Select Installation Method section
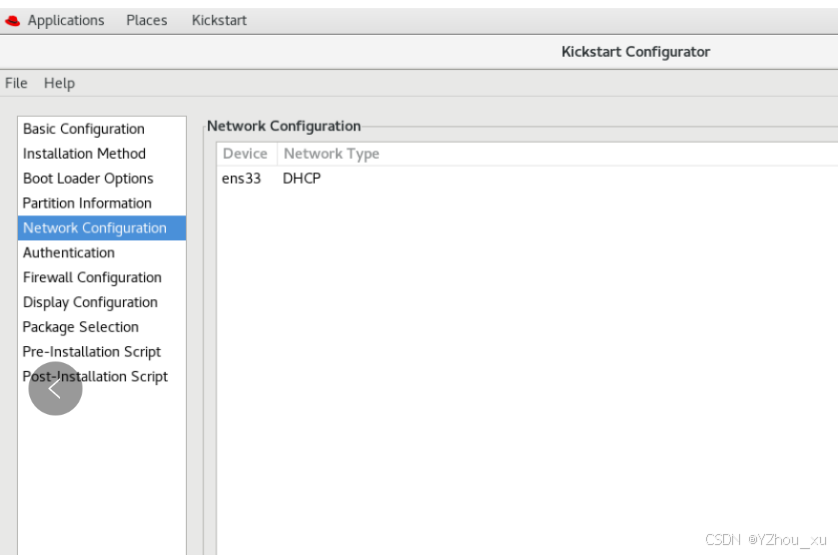The width and height of the screenshot is (838, 555). [x=102, y=153]
